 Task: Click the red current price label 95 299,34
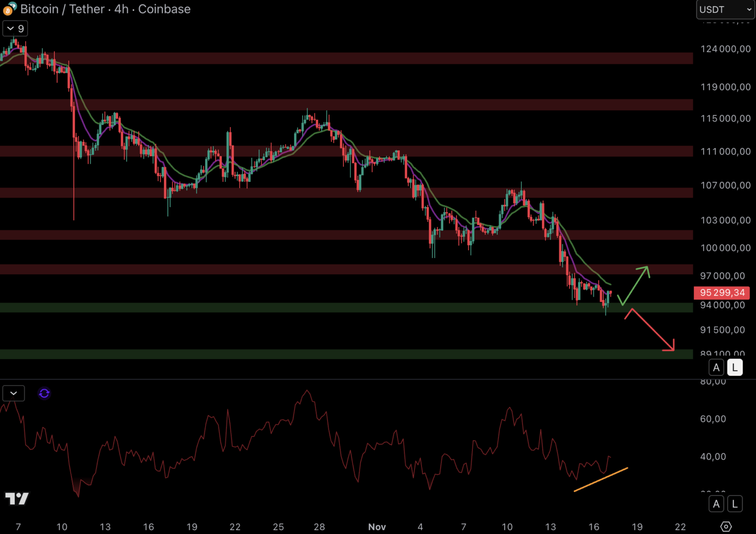click(721, 293)
